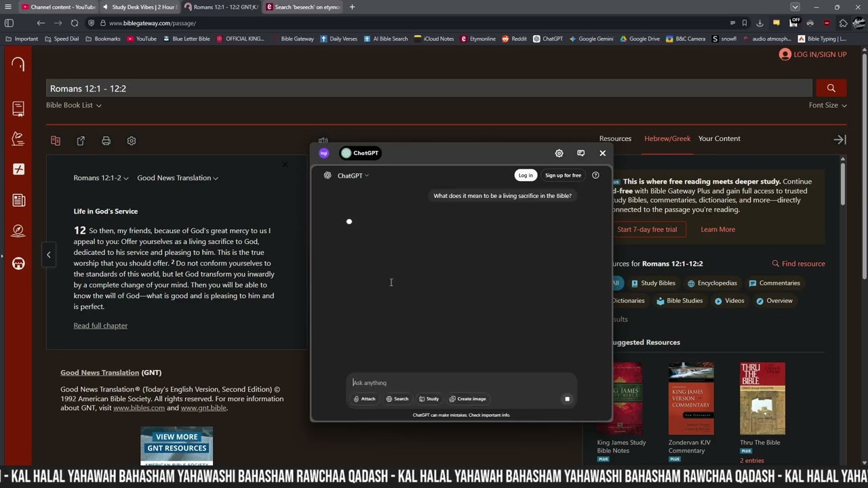Image resolution: width=868 pixels, height=488 pixels.
Task: Go back to the previous page
Action: [41, 23]
